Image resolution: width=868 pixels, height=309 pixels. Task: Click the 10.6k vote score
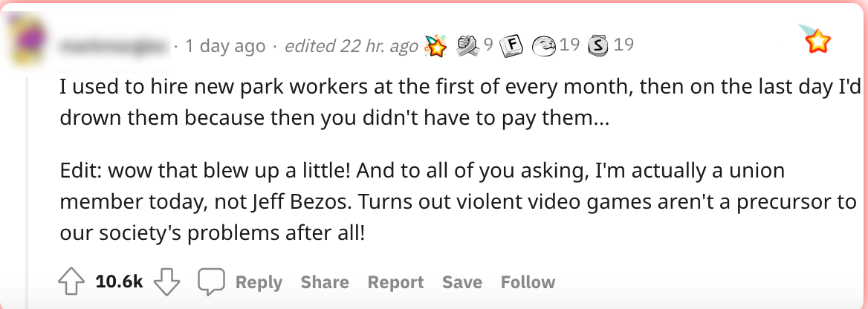pos(119,282)
